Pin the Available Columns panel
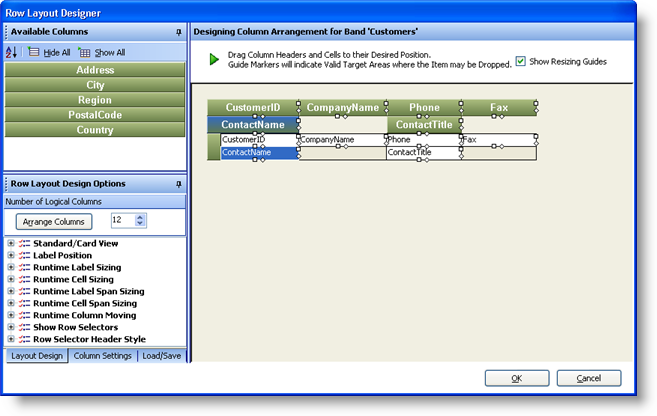657x416 pixels. point(178,33)
